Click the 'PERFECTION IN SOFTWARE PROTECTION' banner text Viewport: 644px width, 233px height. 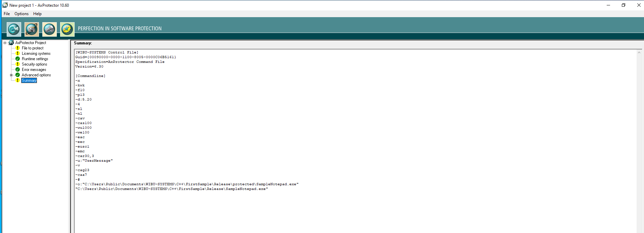point(120,29)
